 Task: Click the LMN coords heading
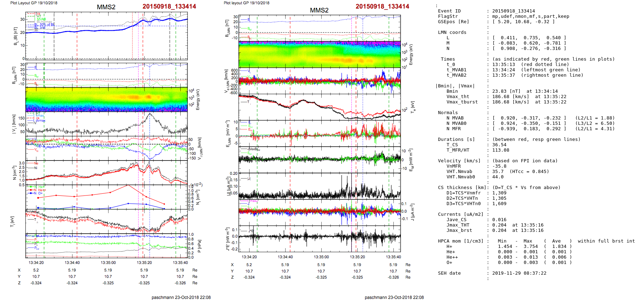coord(452,32)
